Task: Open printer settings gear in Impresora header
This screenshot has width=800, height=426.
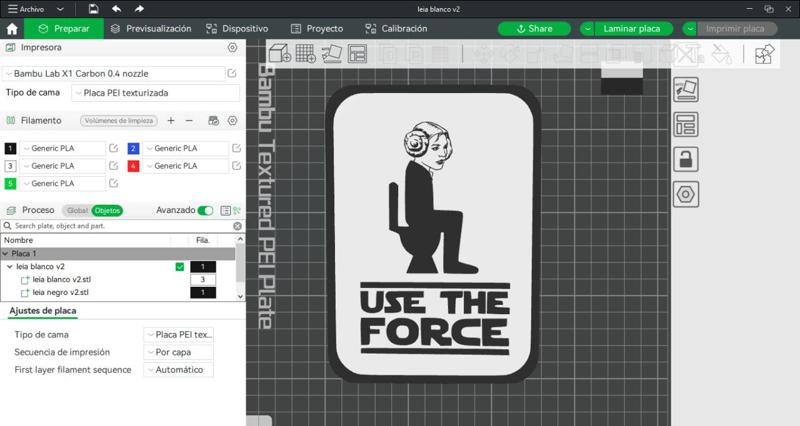Action: click(232, 47)
